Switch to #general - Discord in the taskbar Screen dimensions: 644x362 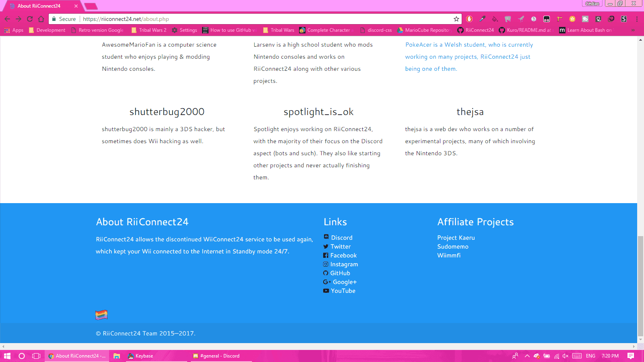tap(221, 356)
